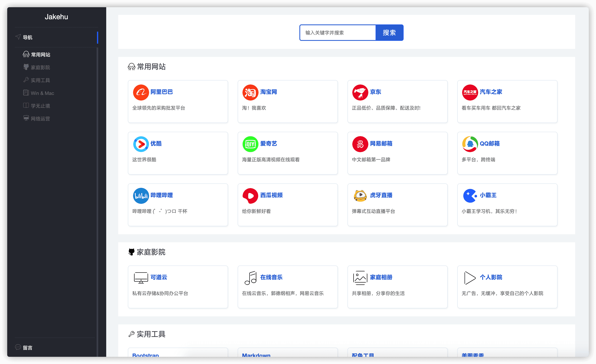596x364 pixels.
Task: Select 学无止境 in the sidebar
Action: click(40, 106)
